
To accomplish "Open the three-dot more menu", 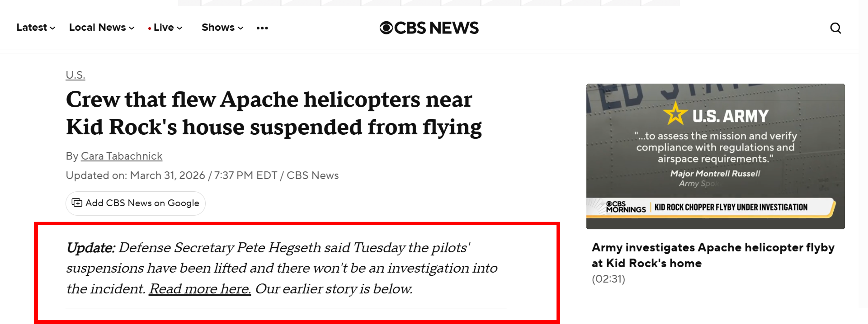I will pyautogui.click(x=262, y=28).
